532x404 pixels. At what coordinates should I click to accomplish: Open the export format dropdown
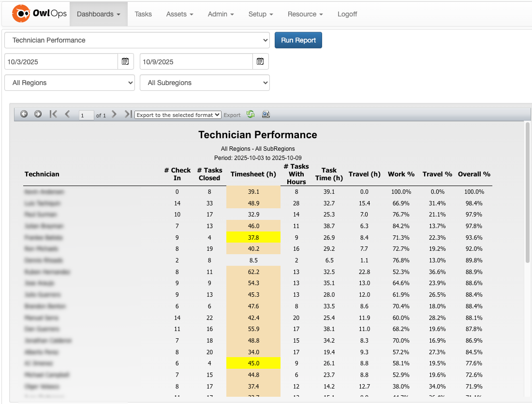point(178,115)
